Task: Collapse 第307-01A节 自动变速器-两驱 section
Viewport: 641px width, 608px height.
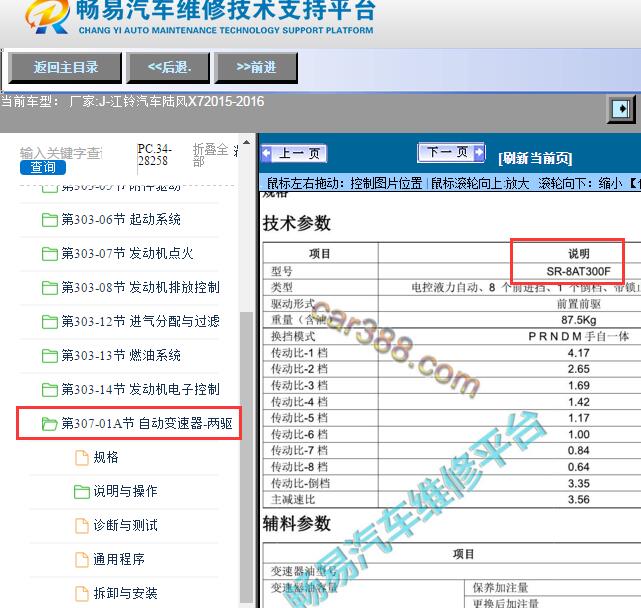Action: click(146, 424)
